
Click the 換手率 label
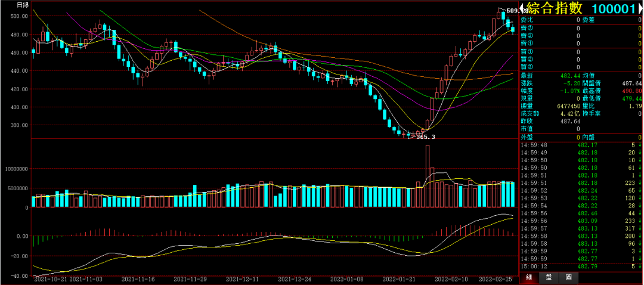(x=592, y=114)
